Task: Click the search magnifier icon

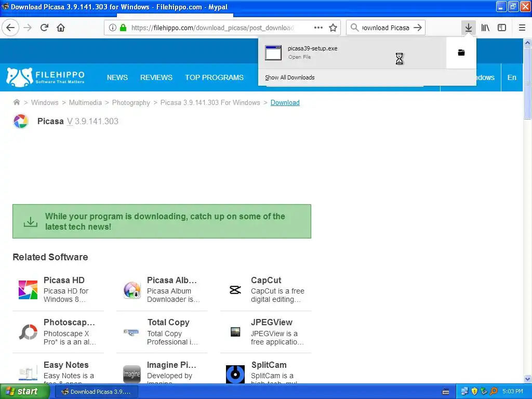Action: pos(354,28)
